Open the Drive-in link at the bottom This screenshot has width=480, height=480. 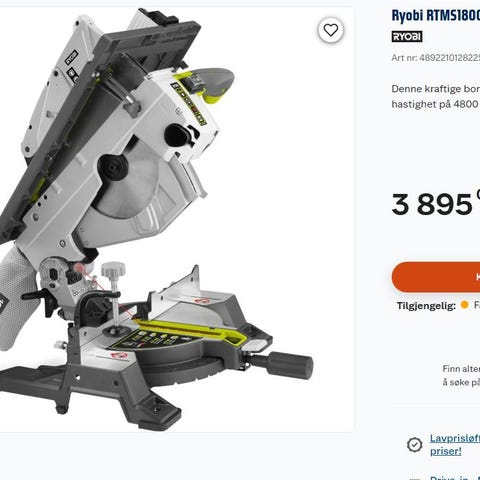(455, 478)
